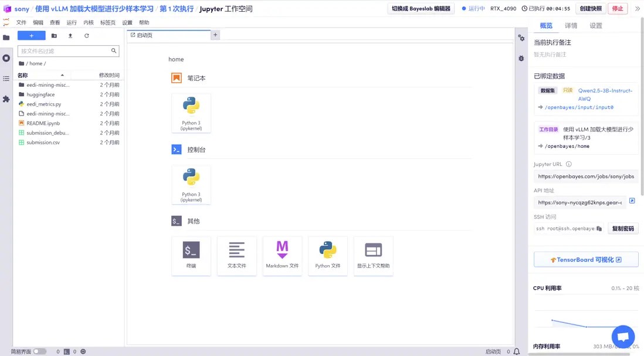Screen dimensions: 644x356
Task: Open the 编辑 menu
Action: (x=38, y=23)
